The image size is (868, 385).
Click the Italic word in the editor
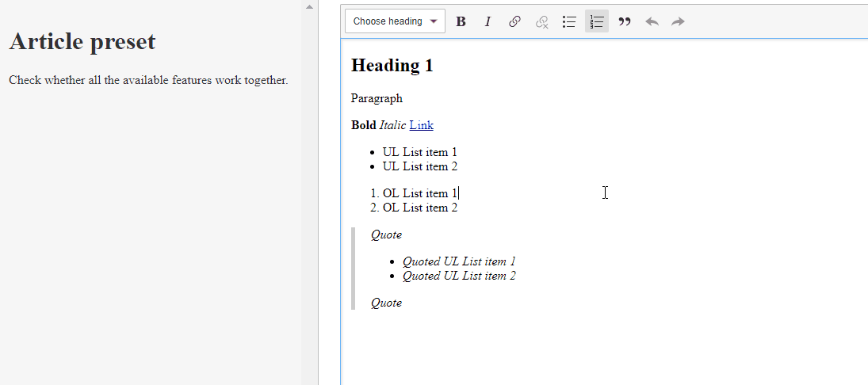[x=392, y=126]
